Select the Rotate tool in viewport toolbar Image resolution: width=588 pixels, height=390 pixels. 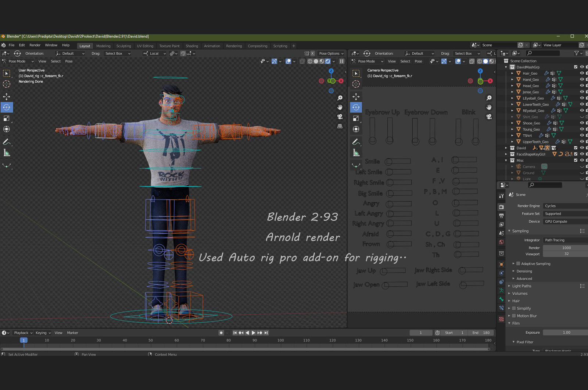[7, 107]
